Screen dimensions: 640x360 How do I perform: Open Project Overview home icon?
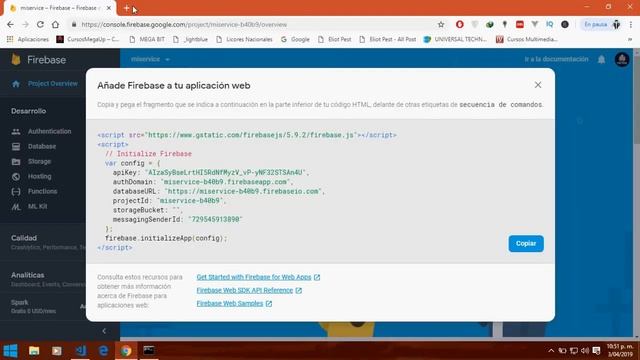pyautogui.click(x=16, y=84)
